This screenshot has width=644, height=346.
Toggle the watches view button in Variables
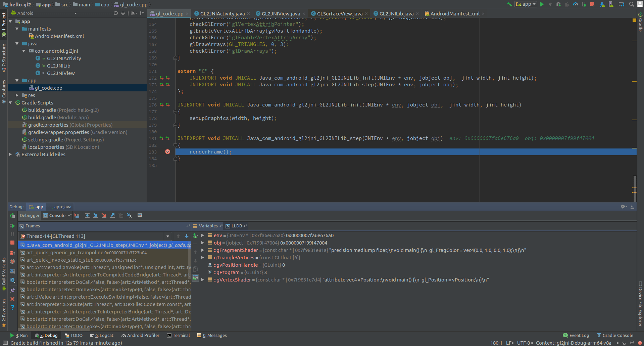click(x=195, y=278)
